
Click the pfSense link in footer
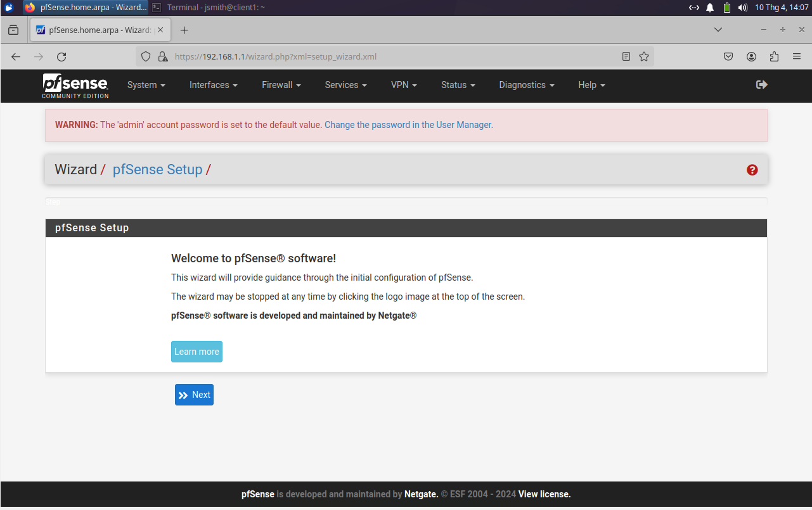[x=258, y=494]
